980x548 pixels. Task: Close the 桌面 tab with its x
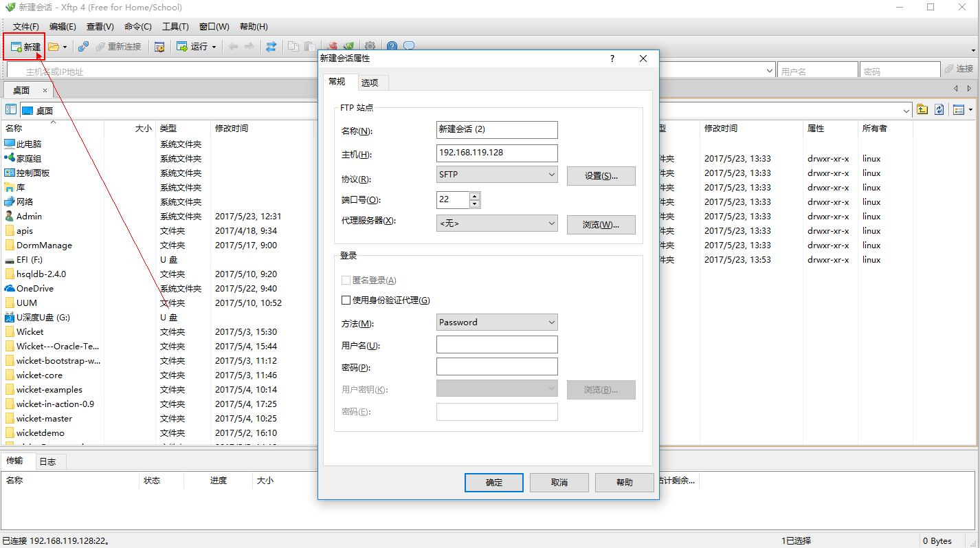tap(45, 90)
